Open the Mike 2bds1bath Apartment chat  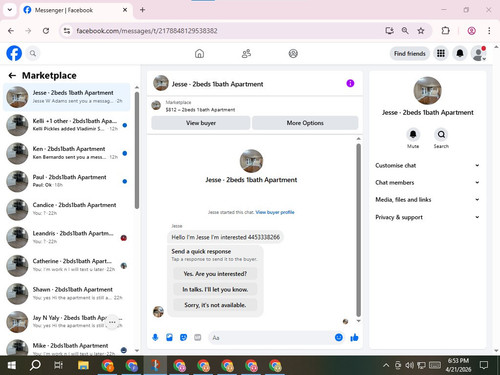tap(66, 347)
